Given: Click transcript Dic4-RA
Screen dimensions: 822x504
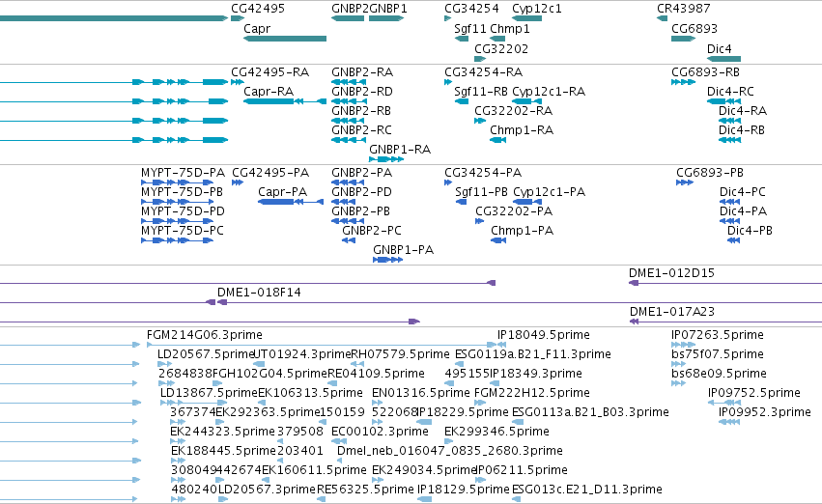Looking at the screenshot, I should (x=743, y=111).
